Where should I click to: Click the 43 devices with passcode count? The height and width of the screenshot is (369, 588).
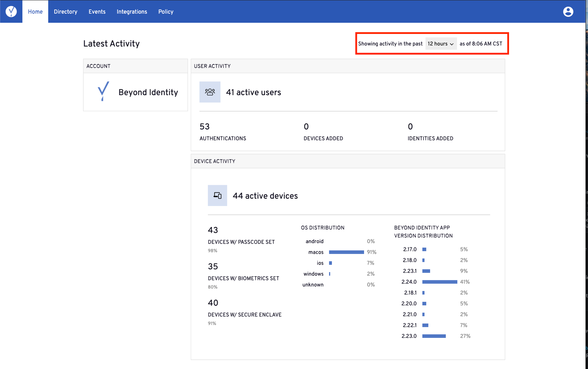point(213,230)
